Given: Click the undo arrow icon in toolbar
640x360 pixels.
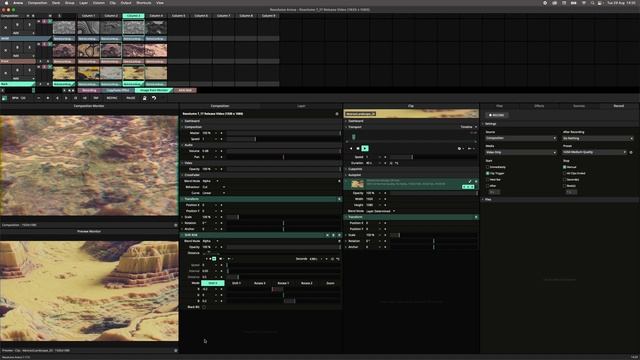Looking at the screenshot, I should tap(154, 98).
